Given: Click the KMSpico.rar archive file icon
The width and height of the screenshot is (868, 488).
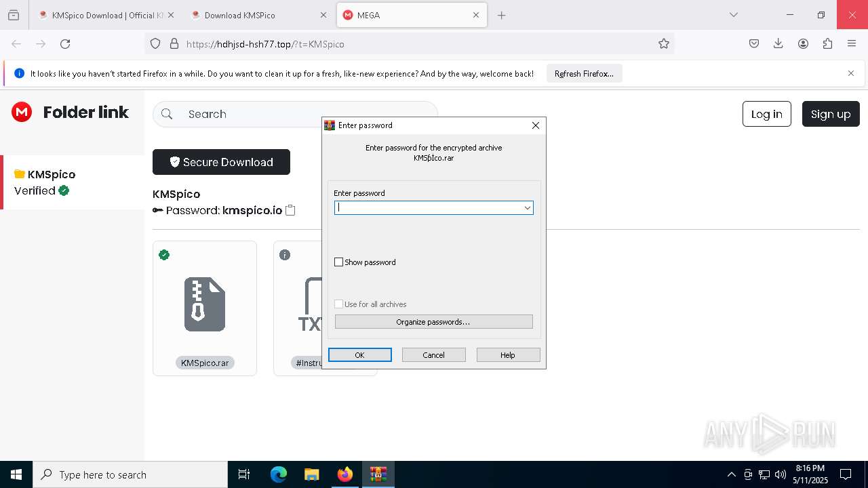Looking at the screenshot, I should (204, 304).
